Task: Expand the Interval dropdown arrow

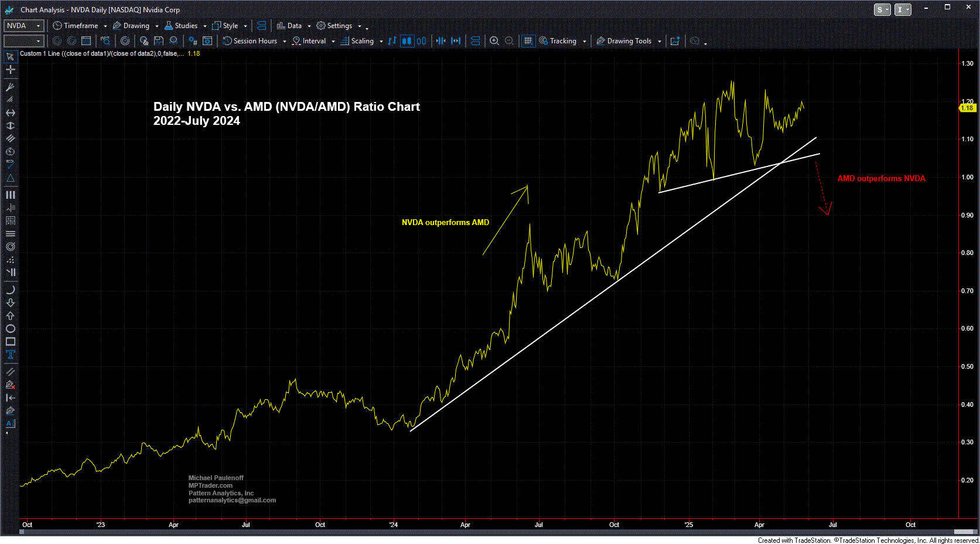Action: [333, 41]
